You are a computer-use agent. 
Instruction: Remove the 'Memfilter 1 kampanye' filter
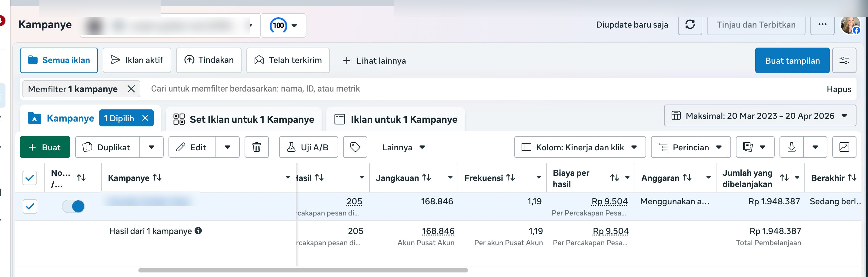point(131,89)
